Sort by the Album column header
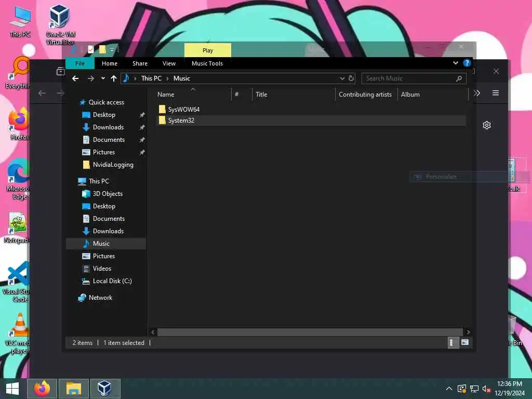This screenshot has height=399, width=532. coord(433,95)
